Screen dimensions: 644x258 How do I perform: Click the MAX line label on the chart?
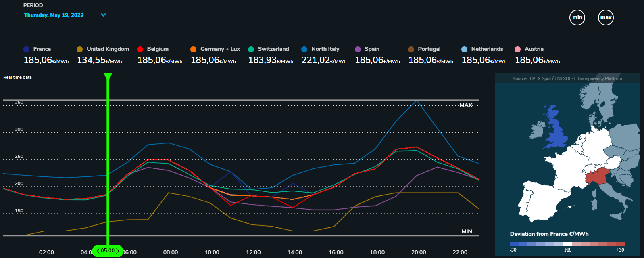tap(466, 105)
